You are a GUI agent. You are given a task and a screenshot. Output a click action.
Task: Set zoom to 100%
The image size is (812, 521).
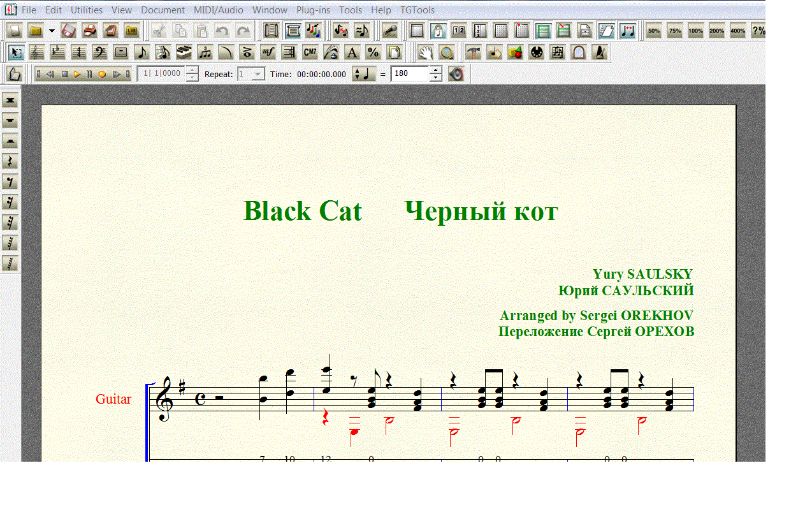(695, 31)
